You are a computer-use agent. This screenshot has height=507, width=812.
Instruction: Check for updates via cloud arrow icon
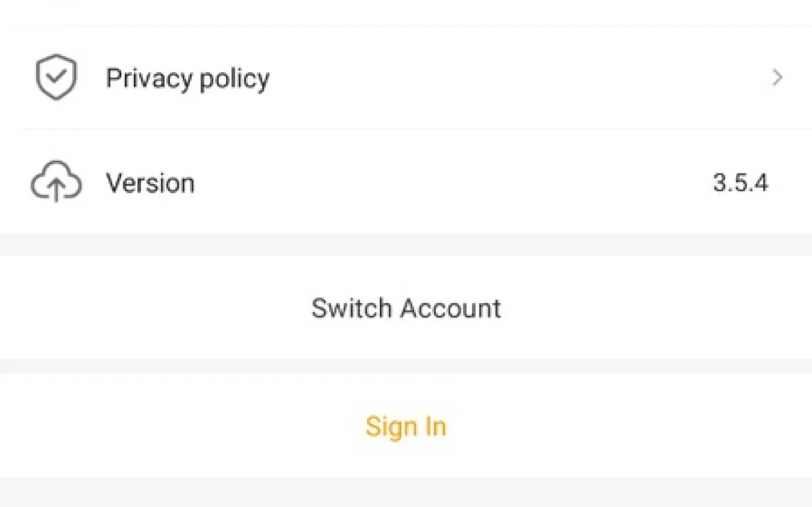click(56, 183)
